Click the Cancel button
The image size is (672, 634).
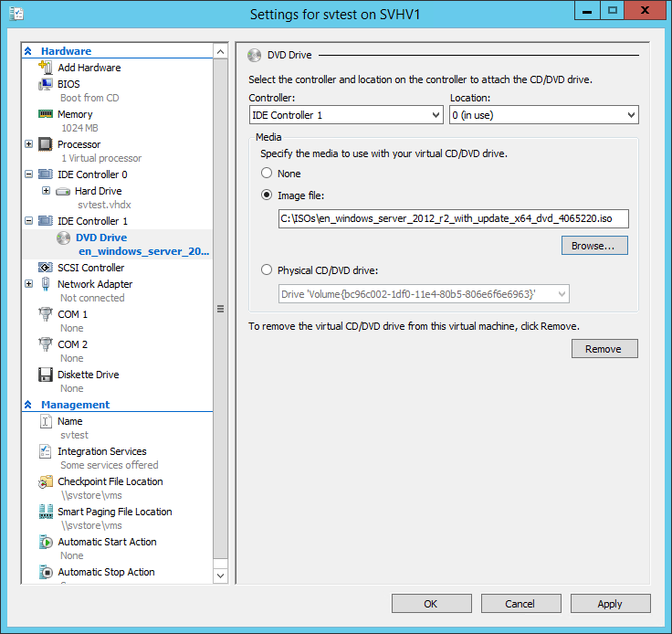tap(520, 604)
